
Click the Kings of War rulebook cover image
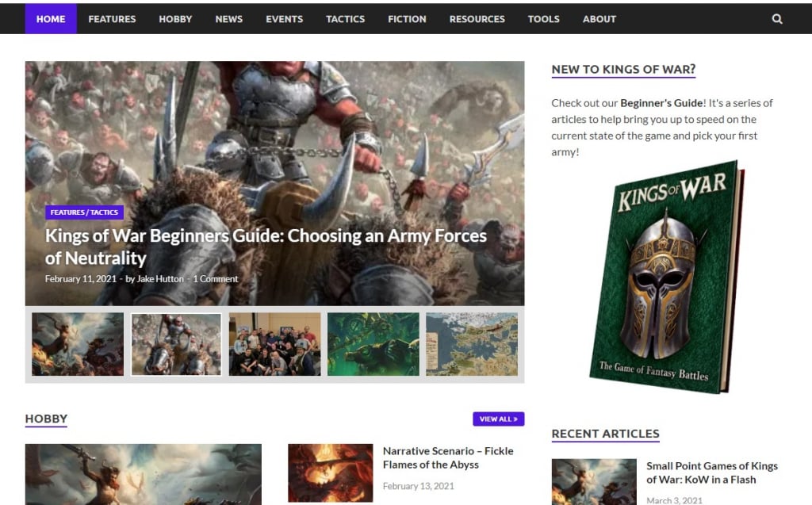668,277
